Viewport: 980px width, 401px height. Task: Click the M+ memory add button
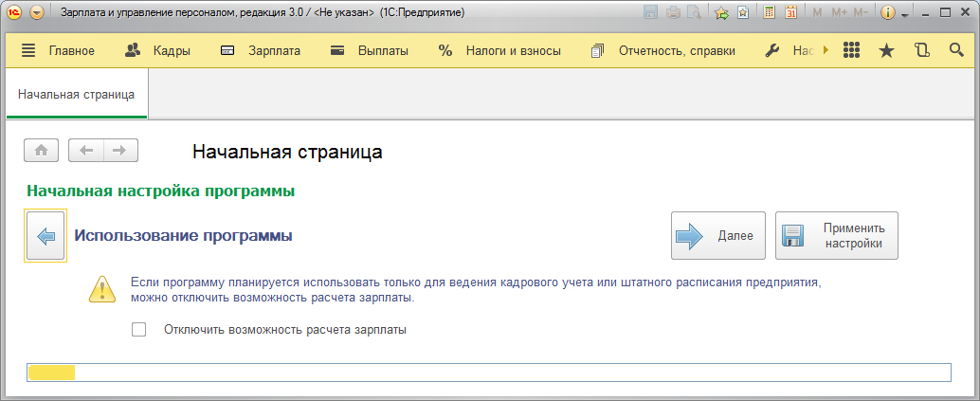(x=839, y=12)
